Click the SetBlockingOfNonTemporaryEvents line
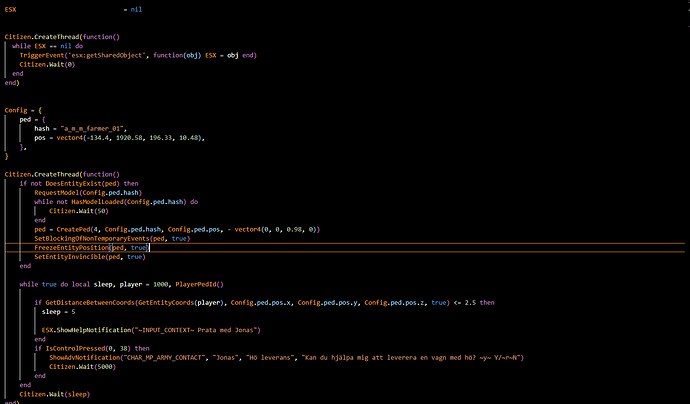Image resolution: width=690 pixels, height=404 pixels. 109,238
